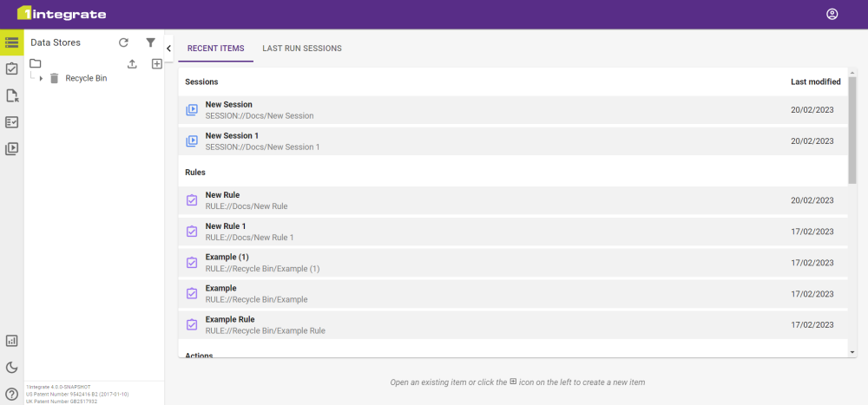Open the Rules section in sidebar
This screenshot has height=405, width=868.
pyautogui.click(x=11, y=69)
